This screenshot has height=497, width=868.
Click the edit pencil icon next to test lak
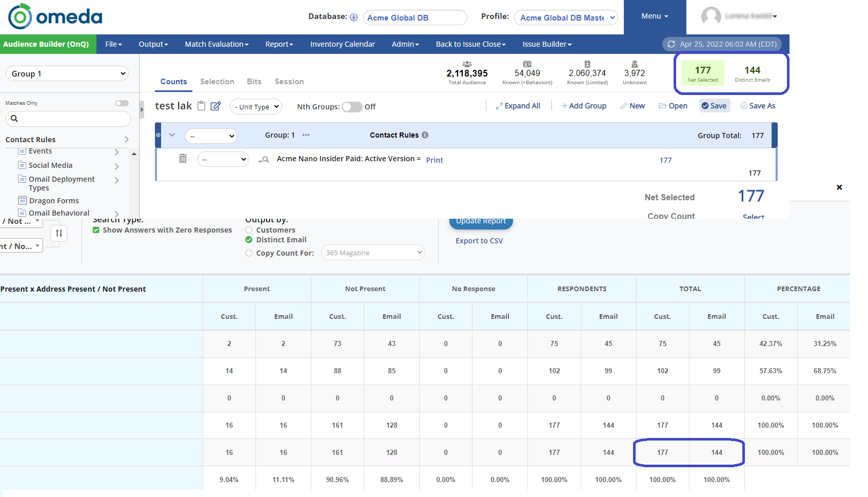pyautogui.click(x=216, y=106)
